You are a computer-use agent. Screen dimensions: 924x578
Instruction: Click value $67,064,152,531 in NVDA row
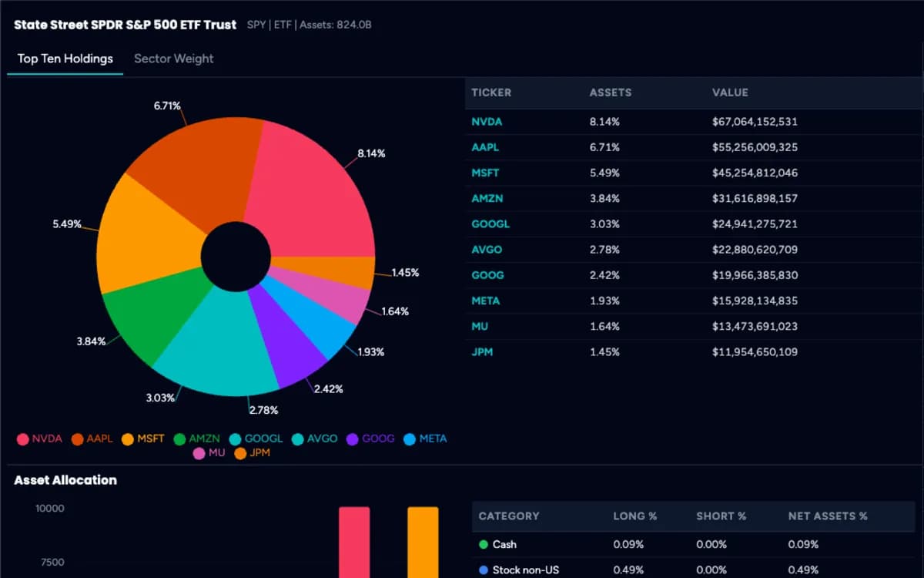pos(755,122)
